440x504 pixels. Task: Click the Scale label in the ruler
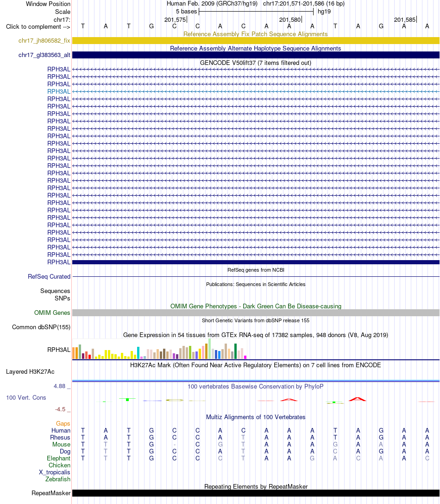(x=63, y=12)
